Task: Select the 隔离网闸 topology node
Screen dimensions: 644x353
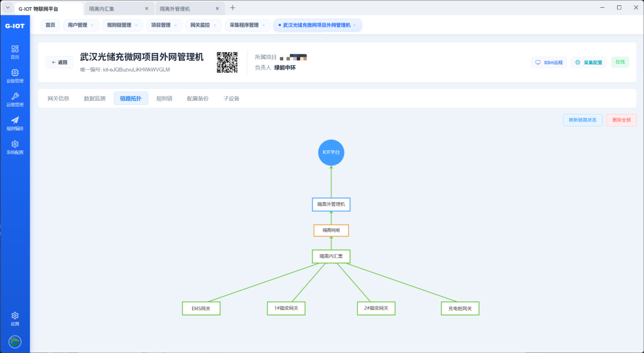Action: (331, 231)
